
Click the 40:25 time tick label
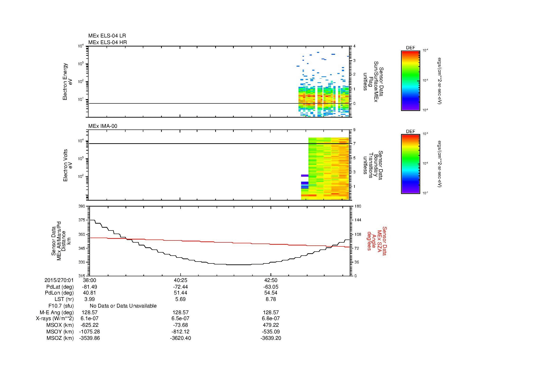(x=180, y=280)
